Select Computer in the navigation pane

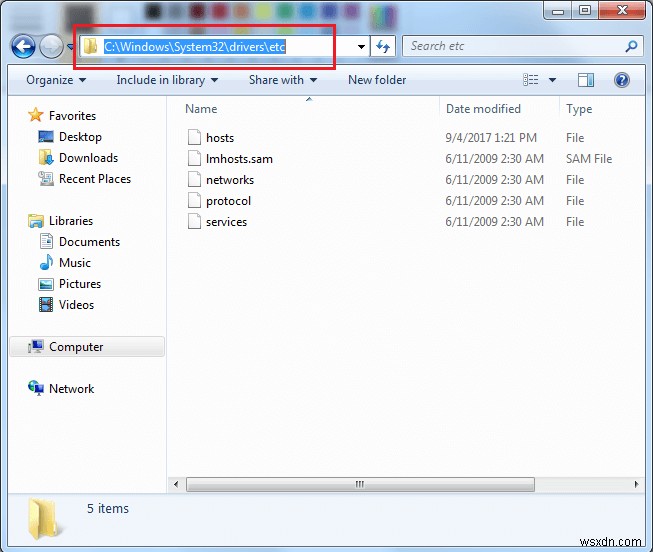click(x=87, y=347)
